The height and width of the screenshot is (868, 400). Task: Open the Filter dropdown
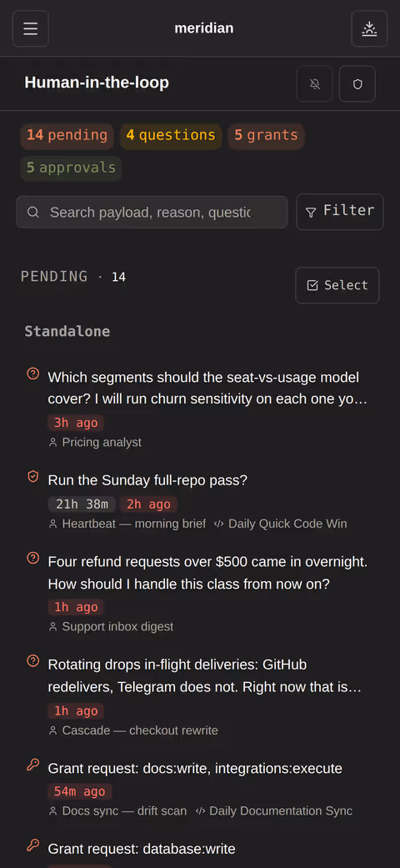pos(340,212)
